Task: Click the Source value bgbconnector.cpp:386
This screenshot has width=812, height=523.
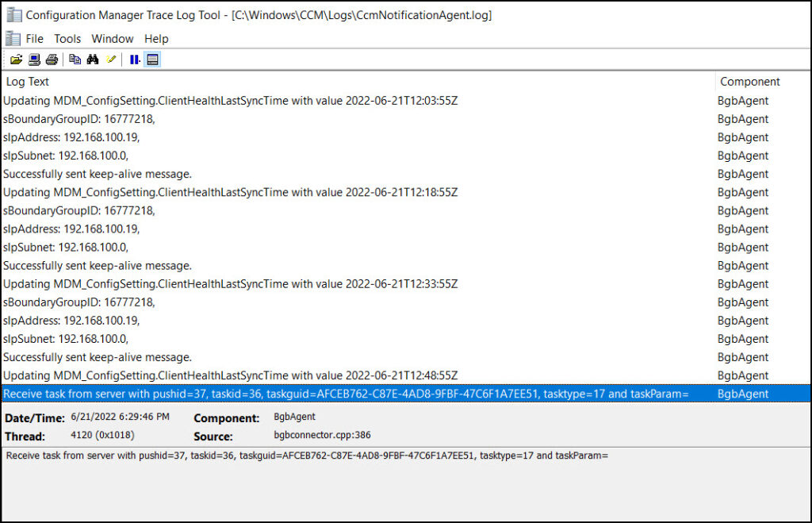Action: (x=322, y=435)
